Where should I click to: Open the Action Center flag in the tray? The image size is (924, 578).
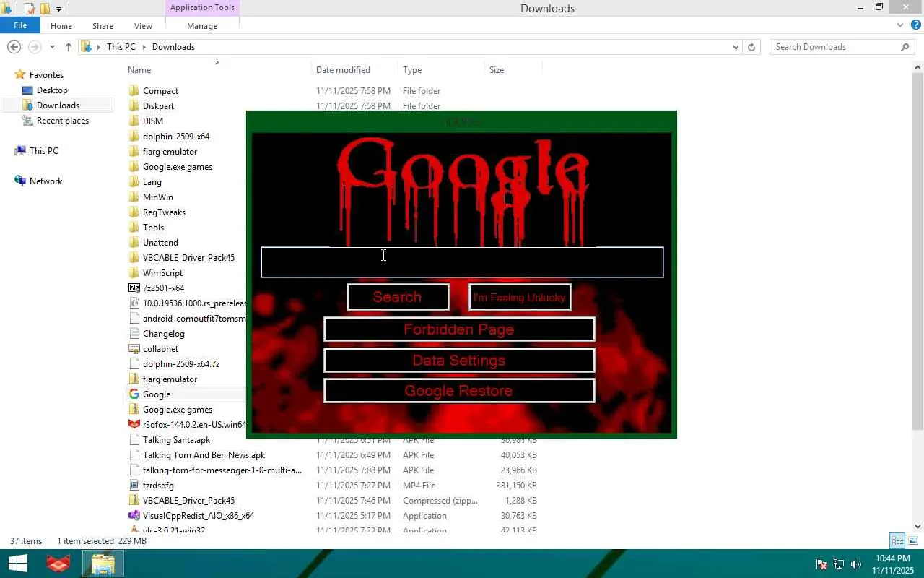(x=821, y=564)
